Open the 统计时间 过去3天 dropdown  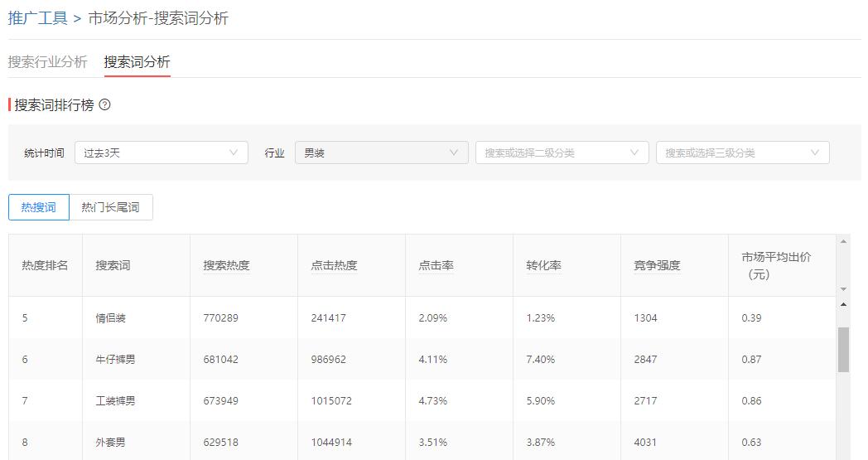(161, 153)
